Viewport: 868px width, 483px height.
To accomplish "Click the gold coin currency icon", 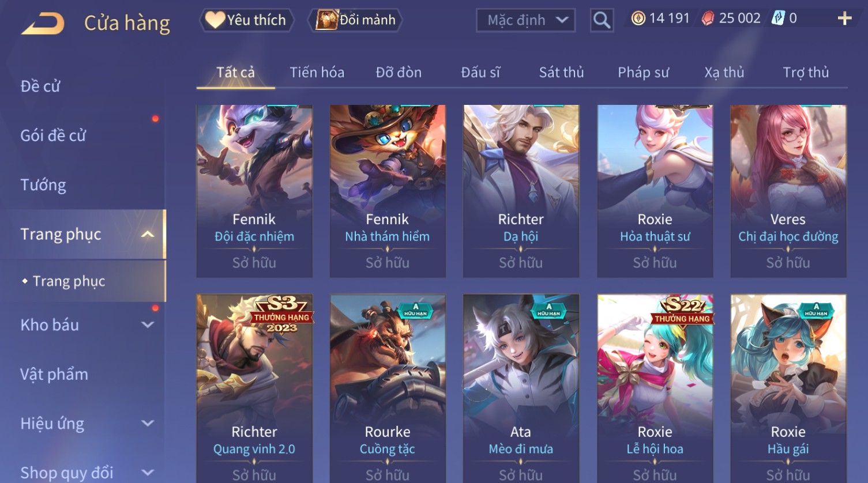I will tap(638, 18).
